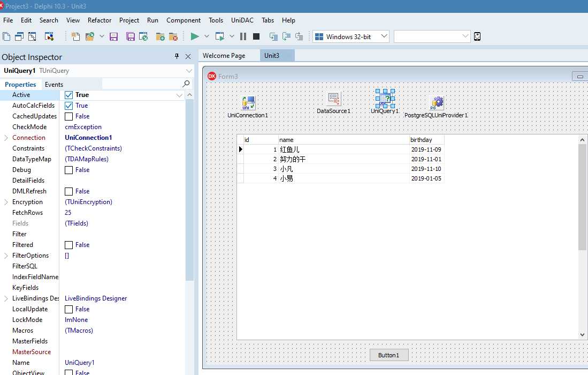
Task: Toggle the Filtered property checkbox
Action: pos(68,245)
